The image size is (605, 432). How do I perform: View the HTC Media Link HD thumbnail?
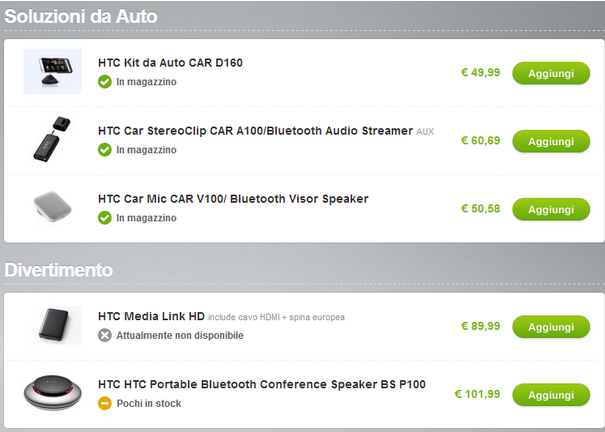click(56, 325)
